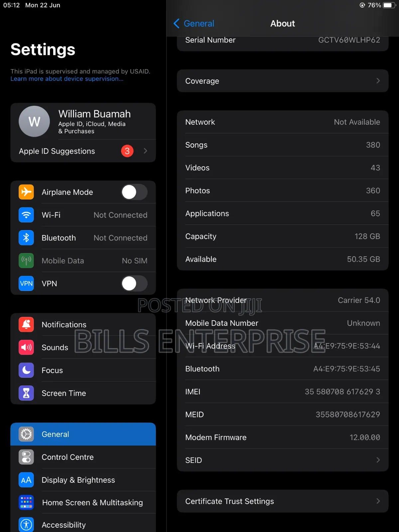Tap Wi-Fi Address value
The height and width of the screenshot is (532, 399).
[x=346, y=346]
